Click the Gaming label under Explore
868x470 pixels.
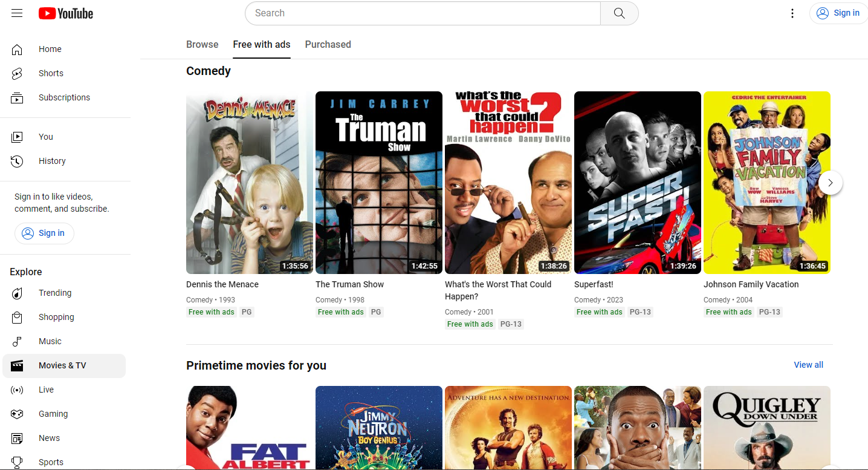click(53, 414)
